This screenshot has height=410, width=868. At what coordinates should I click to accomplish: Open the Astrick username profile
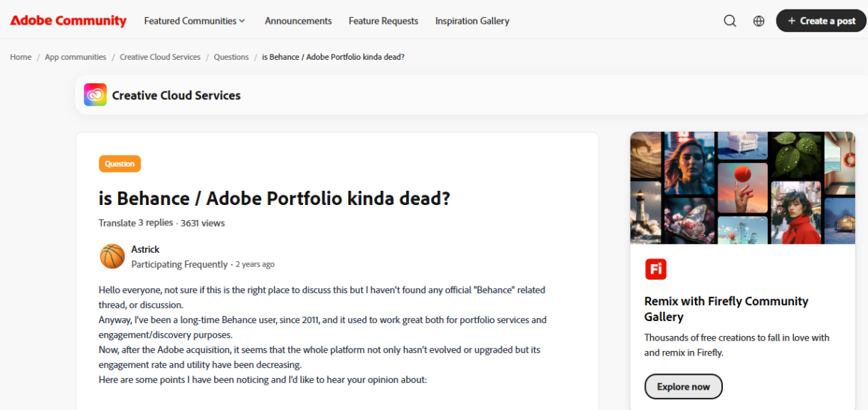point(145,250)
